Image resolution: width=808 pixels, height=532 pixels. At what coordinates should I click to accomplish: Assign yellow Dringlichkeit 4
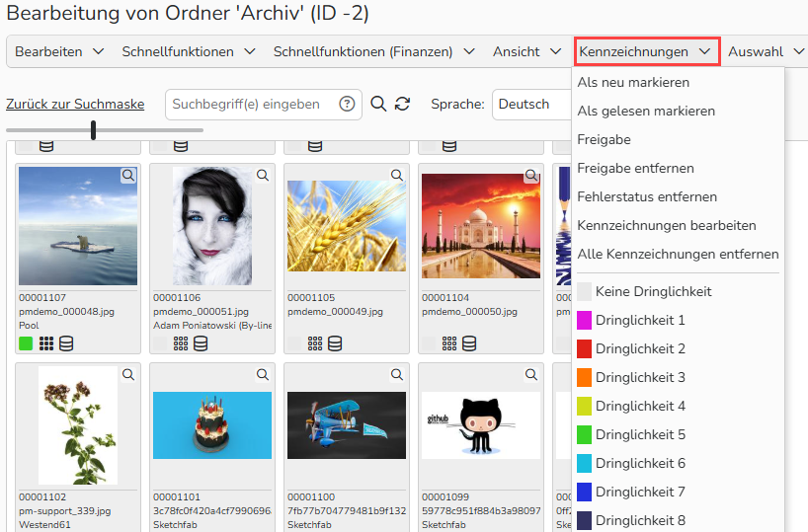(679, 406)
